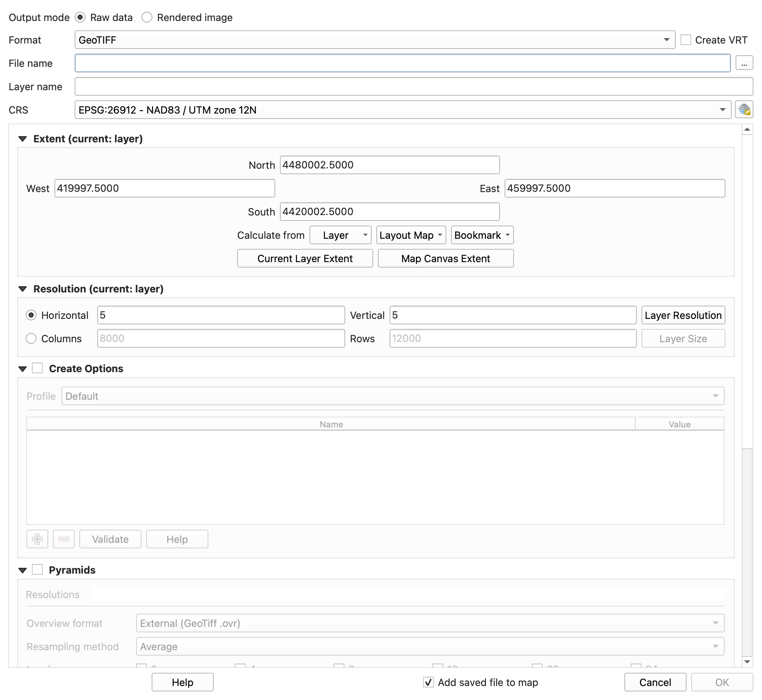The width and height of the screenshot is (762, 700).
Task: Click the Layer Resolution button
Action: coord(683,315)
